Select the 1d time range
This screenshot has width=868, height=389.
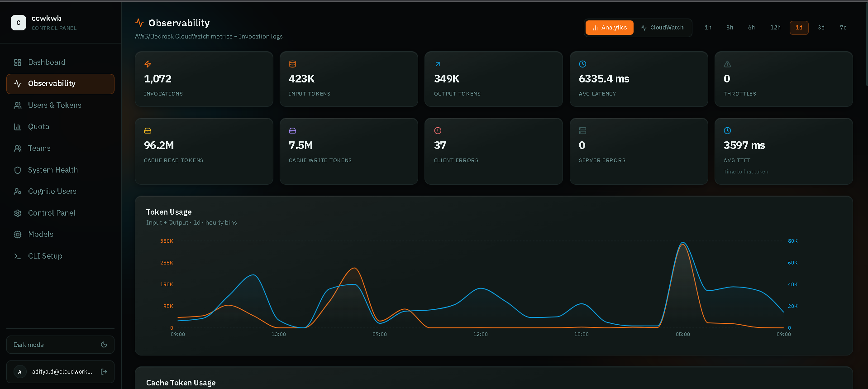pyautogui.click(x=799, y=28)
